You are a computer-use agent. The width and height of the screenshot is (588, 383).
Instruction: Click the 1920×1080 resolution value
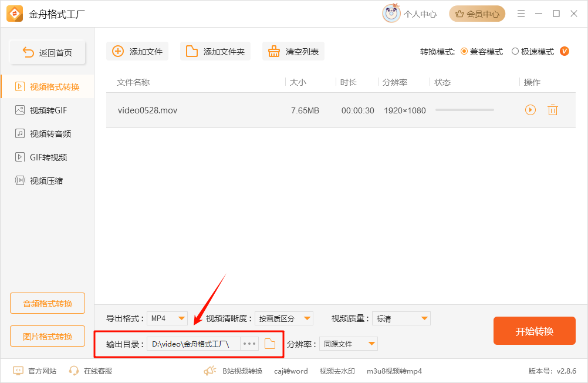coord(405,110)
